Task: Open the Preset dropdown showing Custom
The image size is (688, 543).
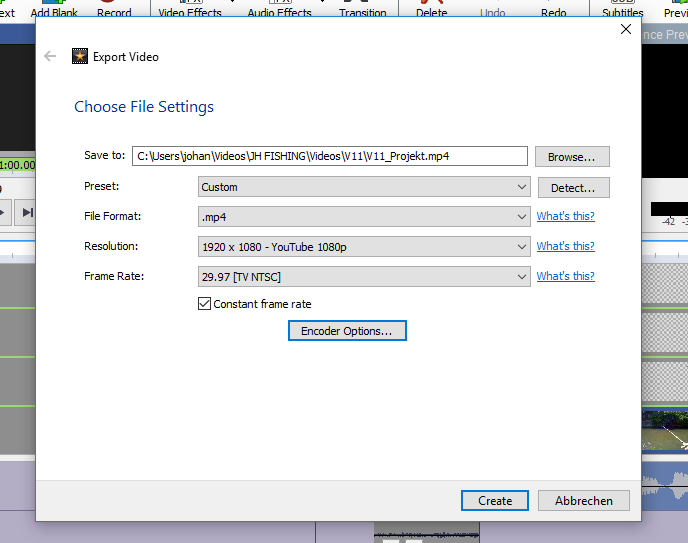Action: pos(364,187)
